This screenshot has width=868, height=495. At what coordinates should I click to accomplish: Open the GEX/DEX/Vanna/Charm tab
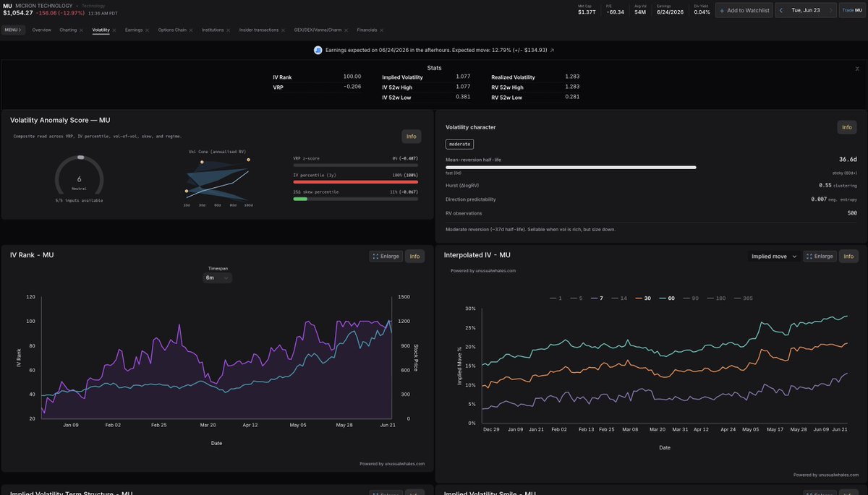pyautogui.click(x=318, y=30)
